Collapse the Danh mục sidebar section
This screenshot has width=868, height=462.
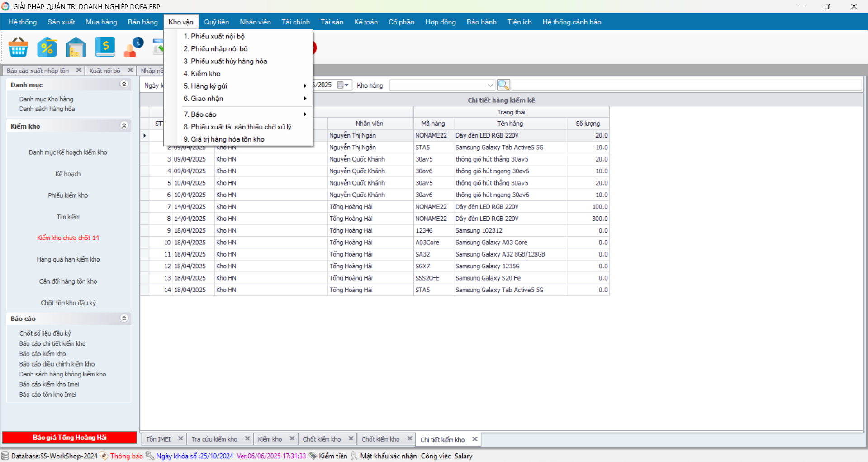[124, 84]
